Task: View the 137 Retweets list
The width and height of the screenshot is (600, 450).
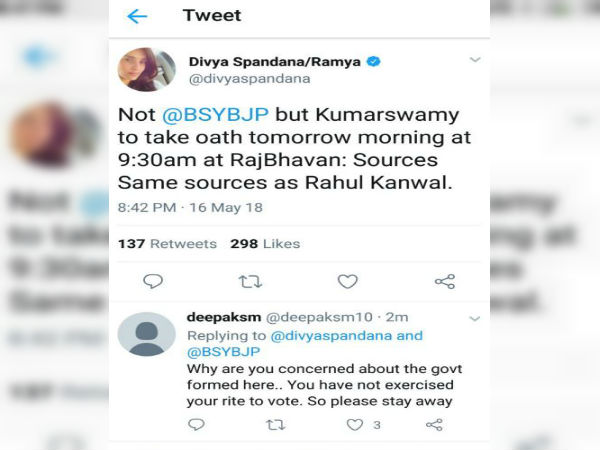Action: click(x=167, y=244)
